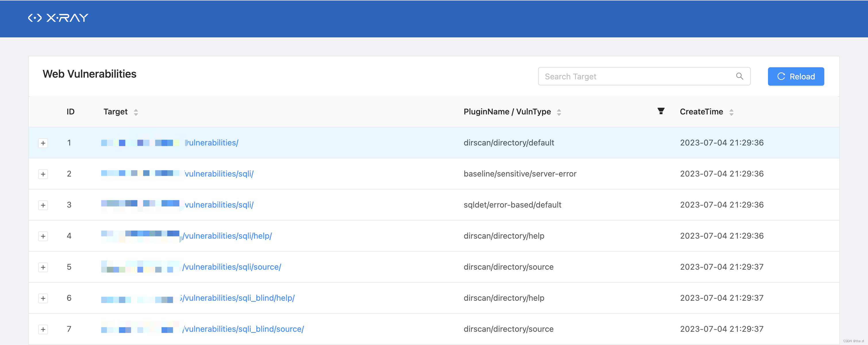868x345 pixels.
Task: Expand row 5 with plus icon
Action: [x=43, y=267]
